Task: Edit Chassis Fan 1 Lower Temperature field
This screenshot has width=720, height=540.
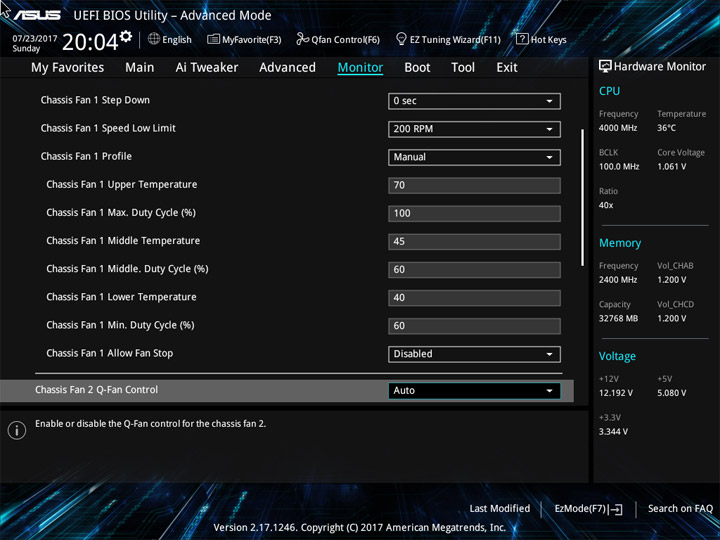Action: pos(474,298)
